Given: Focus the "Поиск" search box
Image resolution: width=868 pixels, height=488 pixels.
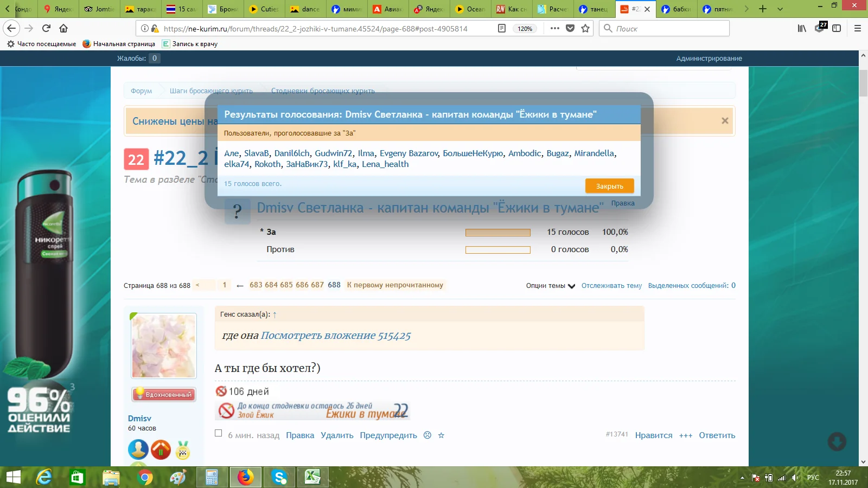Looking at the screenshot, I should pos(664,28).
